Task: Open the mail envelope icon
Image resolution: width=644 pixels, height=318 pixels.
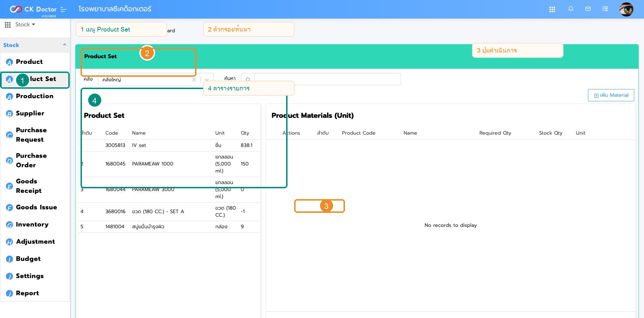Action: pos(588,9)
